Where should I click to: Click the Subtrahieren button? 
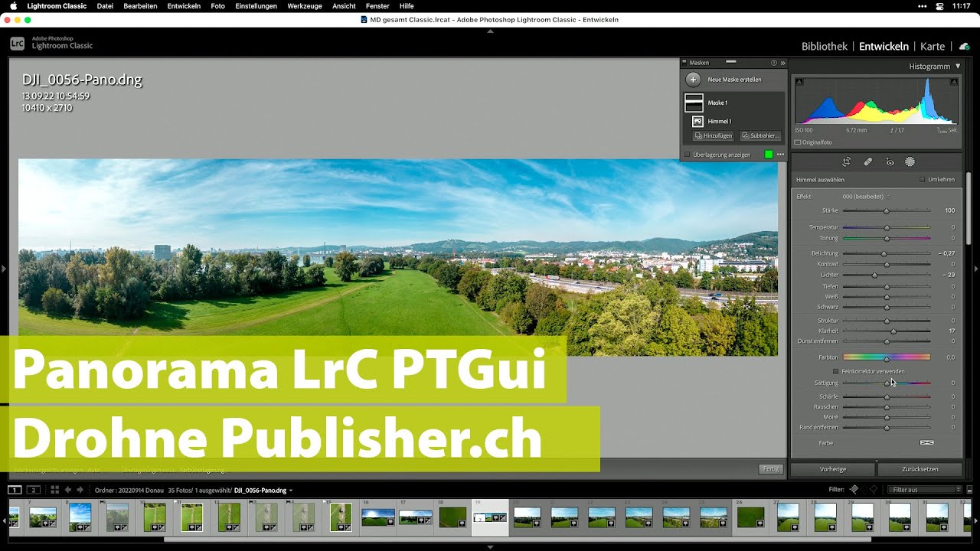[760, 135]
